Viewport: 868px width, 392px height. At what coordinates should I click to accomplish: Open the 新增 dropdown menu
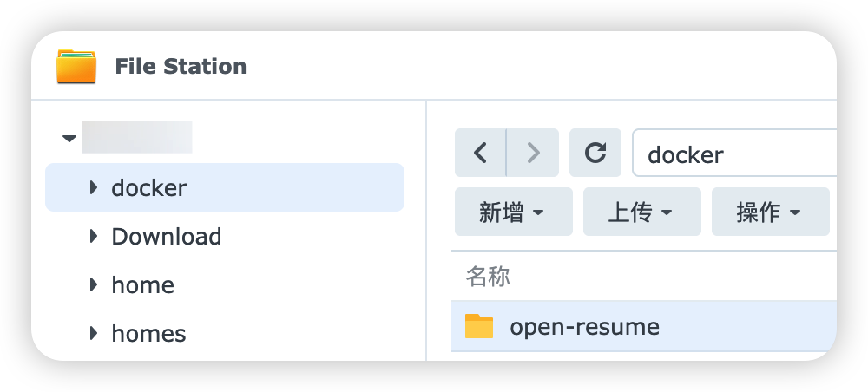tap(513, 212)
